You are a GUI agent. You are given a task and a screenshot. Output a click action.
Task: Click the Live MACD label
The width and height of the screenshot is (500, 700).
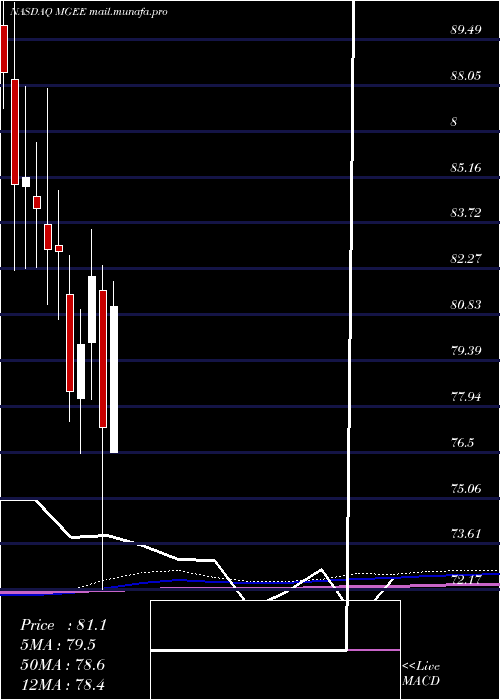[x=421, y=674]
